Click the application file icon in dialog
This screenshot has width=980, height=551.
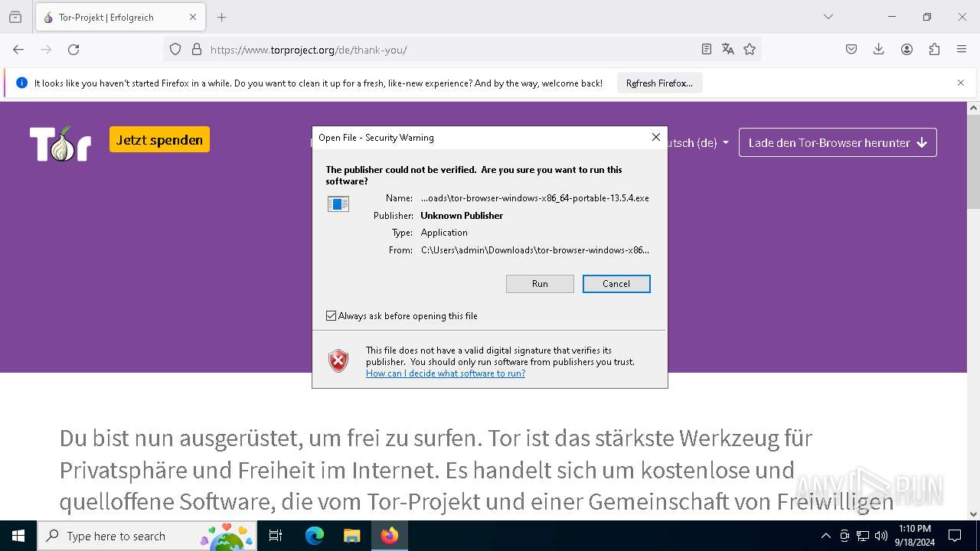point(338,204)
